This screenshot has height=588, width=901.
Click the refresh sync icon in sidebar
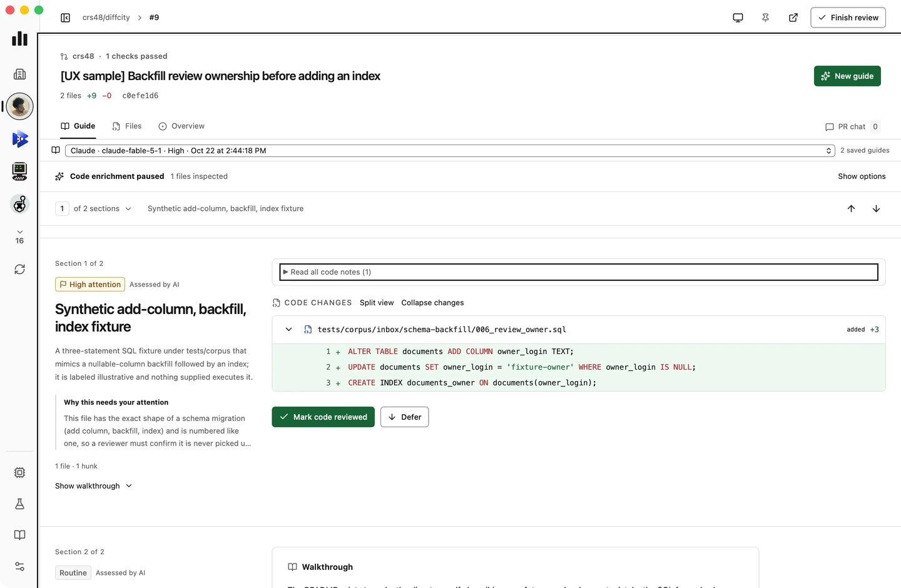pyautogui.click(x=20, y=269)
